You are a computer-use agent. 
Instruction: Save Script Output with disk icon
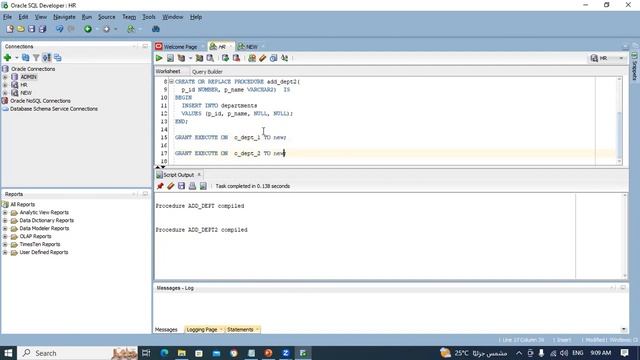tap(181, 186)
